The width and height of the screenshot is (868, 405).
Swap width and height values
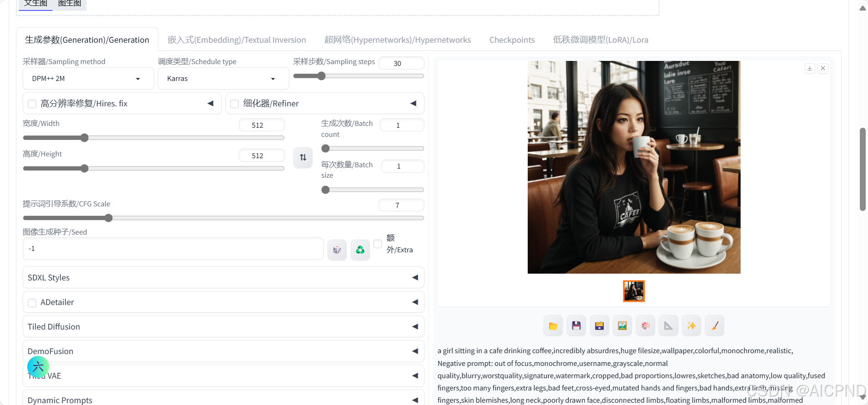[x=303, y=158]
